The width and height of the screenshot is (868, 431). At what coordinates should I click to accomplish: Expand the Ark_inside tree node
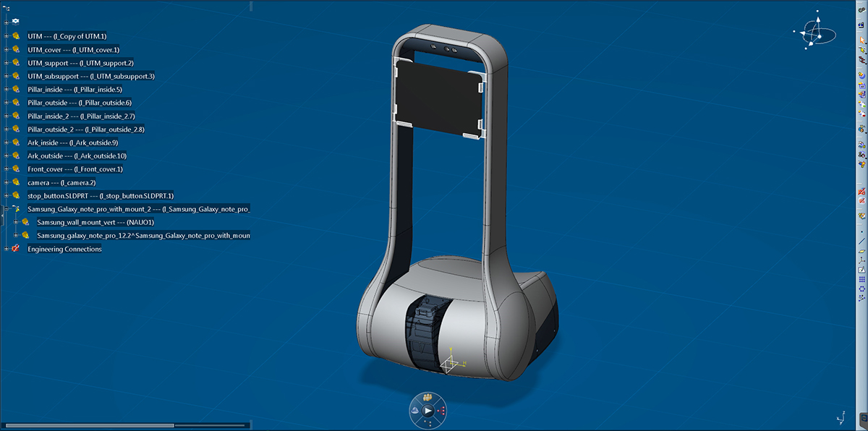tap(6, 142)
